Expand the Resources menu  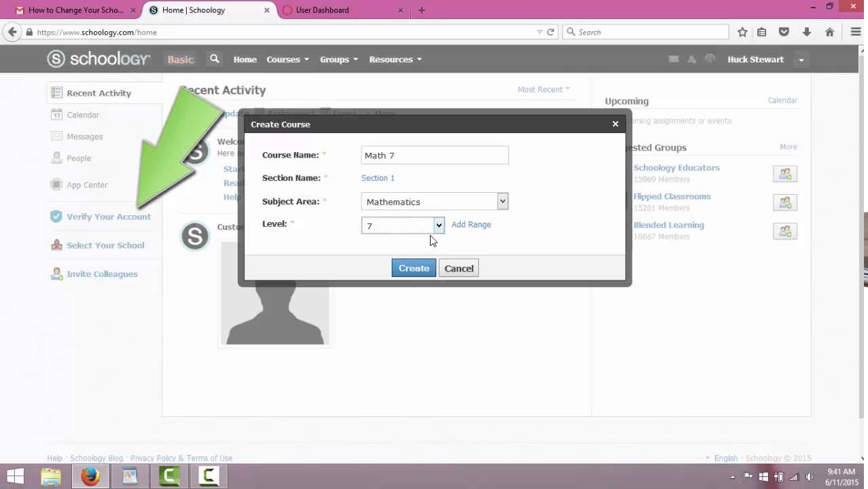click(395, 59)
